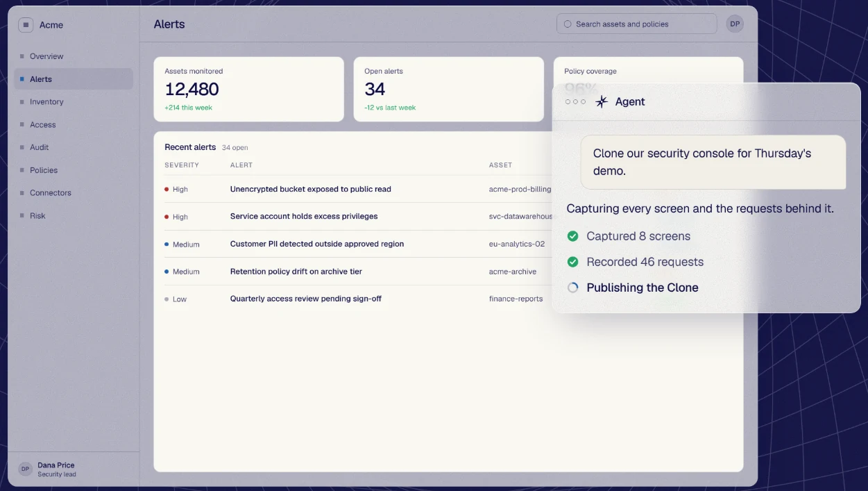868x491 pixels.
Task: Click the Recent alerts heading
Action: tap(190, 147)
